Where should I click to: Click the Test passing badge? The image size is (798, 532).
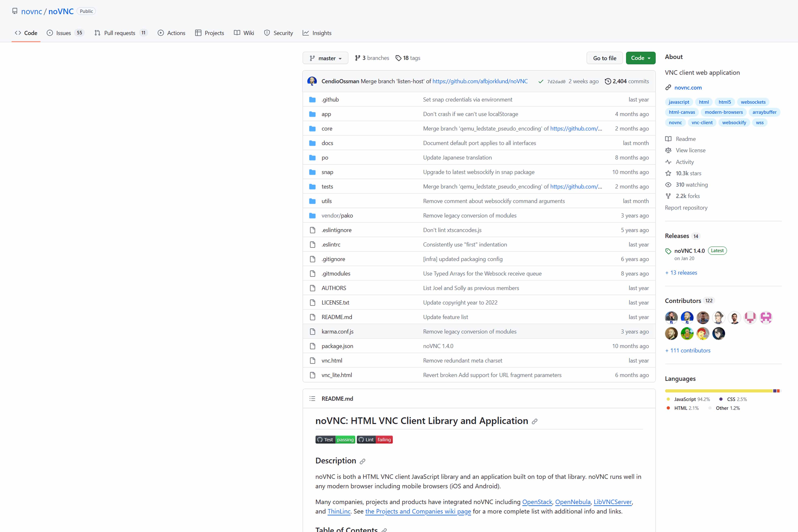point(335,439)
